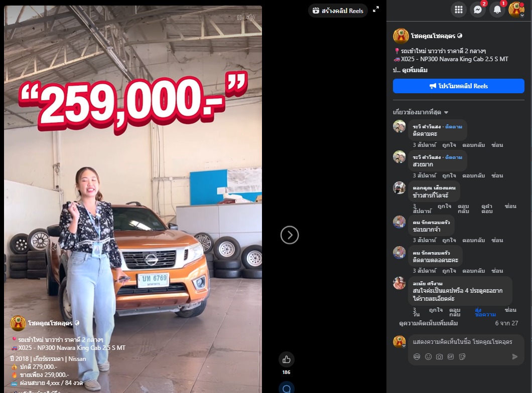This screenshot has width=532, height=393.
Task: Open the account profile menu at top right
Action: (516, 10)
